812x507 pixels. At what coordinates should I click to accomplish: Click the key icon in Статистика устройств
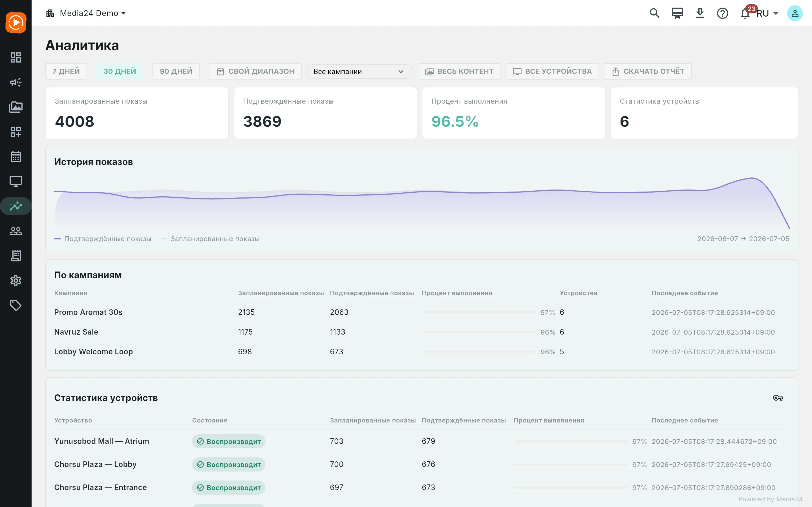coord(778,398)
